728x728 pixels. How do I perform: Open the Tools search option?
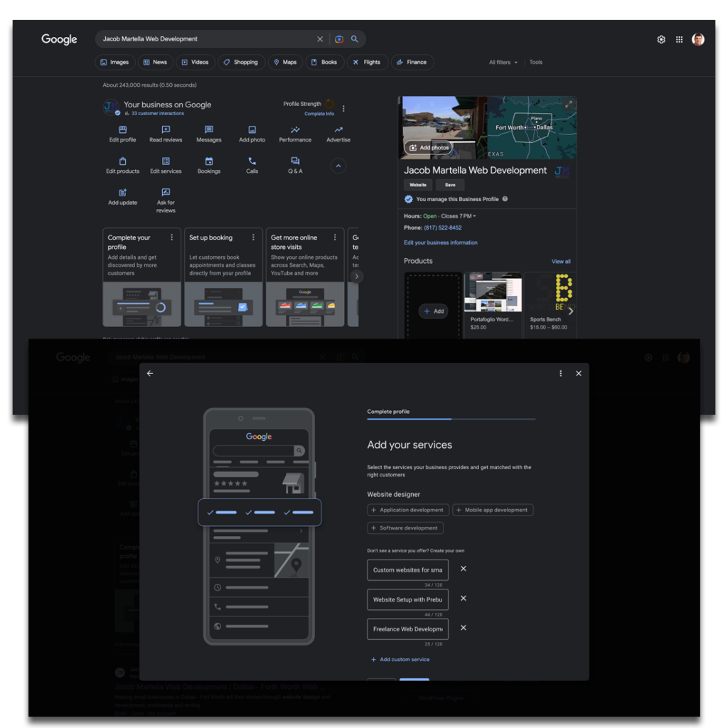click(x=536, y=63)
